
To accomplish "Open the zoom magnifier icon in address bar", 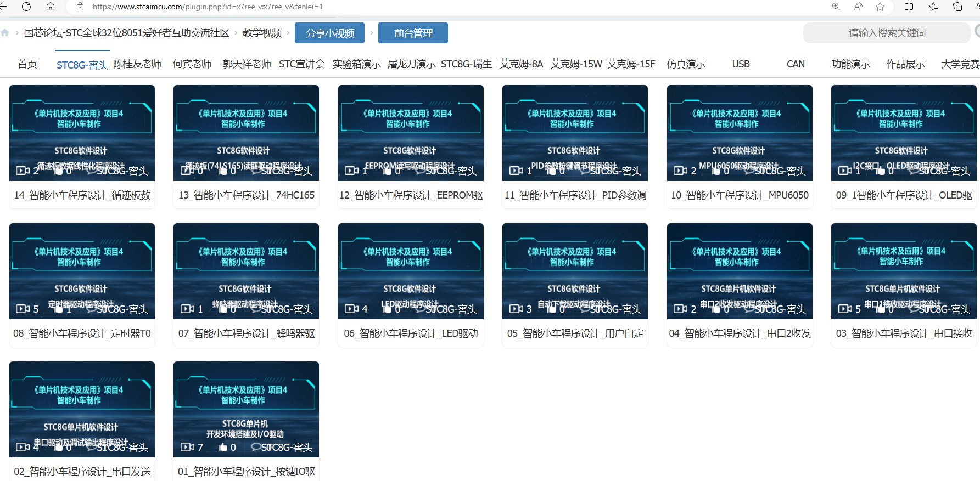I will tap(836, 7).
